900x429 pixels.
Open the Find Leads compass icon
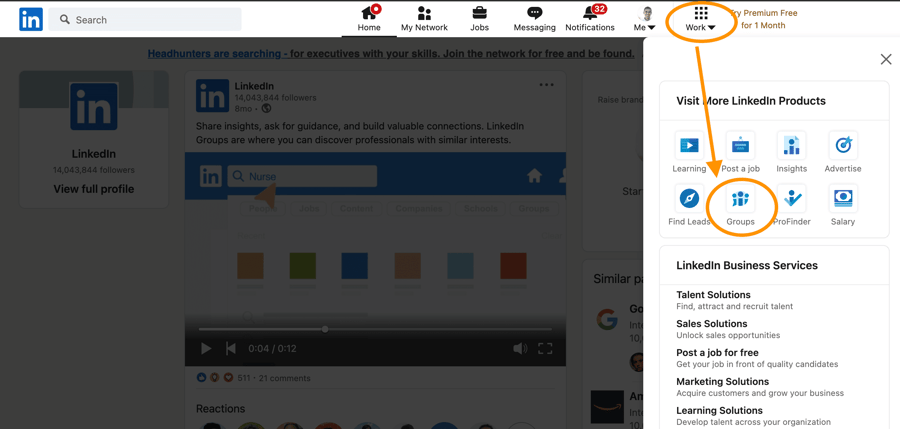[x=689, y=199]
